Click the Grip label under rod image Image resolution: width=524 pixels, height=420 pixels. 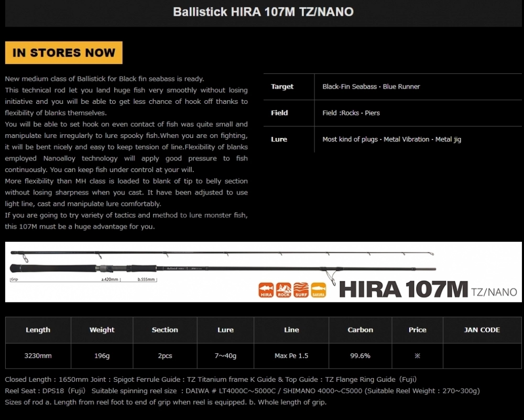(14, 279)
